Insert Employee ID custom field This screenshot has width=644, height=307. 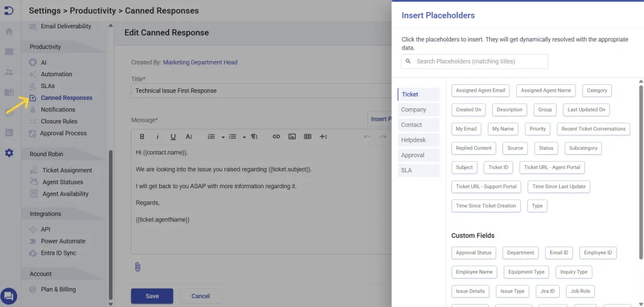click(597, 253)
